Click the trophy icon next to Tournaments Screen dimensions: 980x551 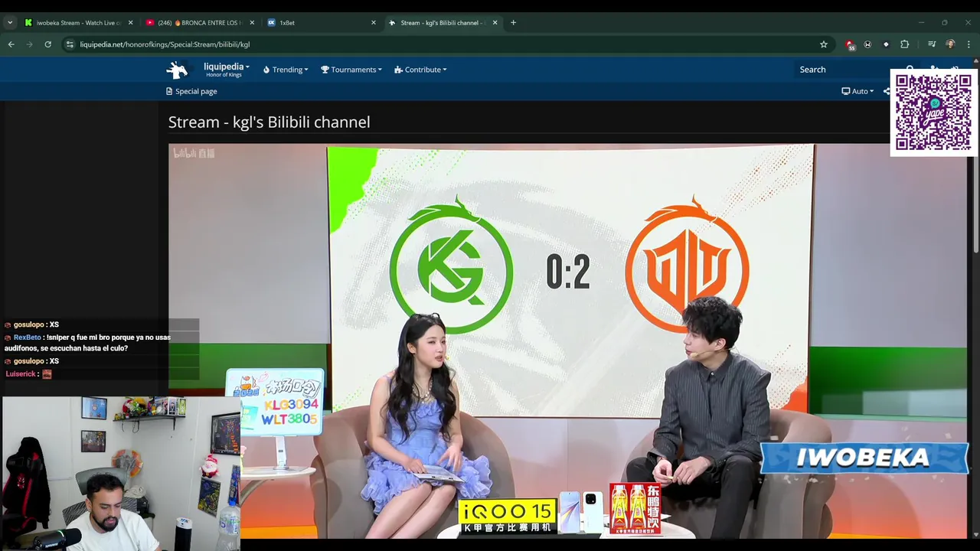(x=325, y=70)
